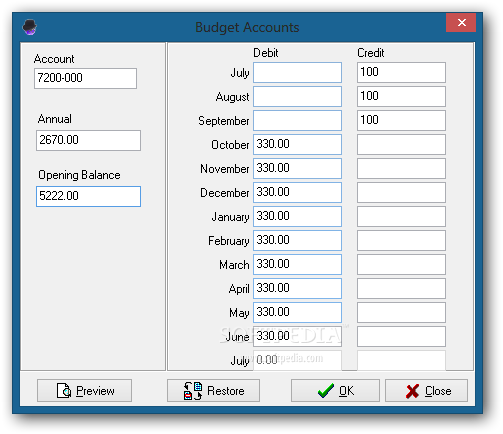Click the April Credit field
Image resolution: width=503 pixels, height=434 pixels.
(x=401, y=288)
